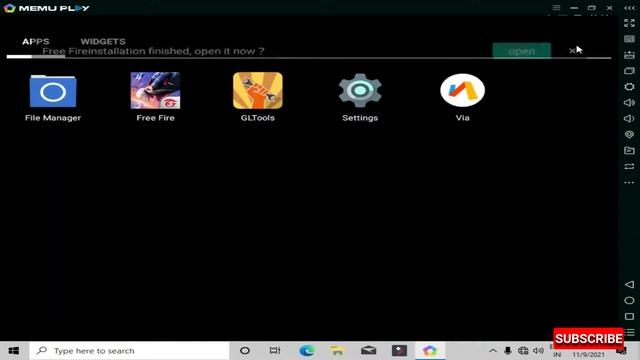Click the open button in the install notification

[522, 51]
